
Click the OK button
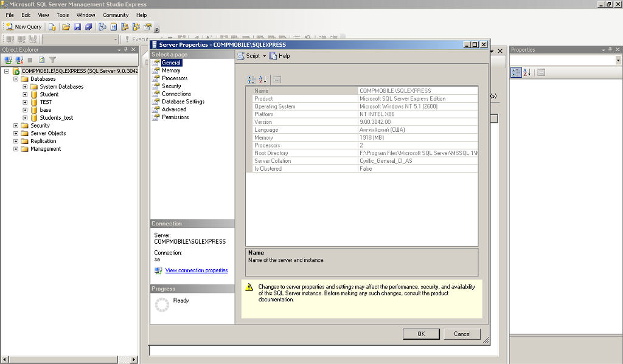(x=421, y=334)
